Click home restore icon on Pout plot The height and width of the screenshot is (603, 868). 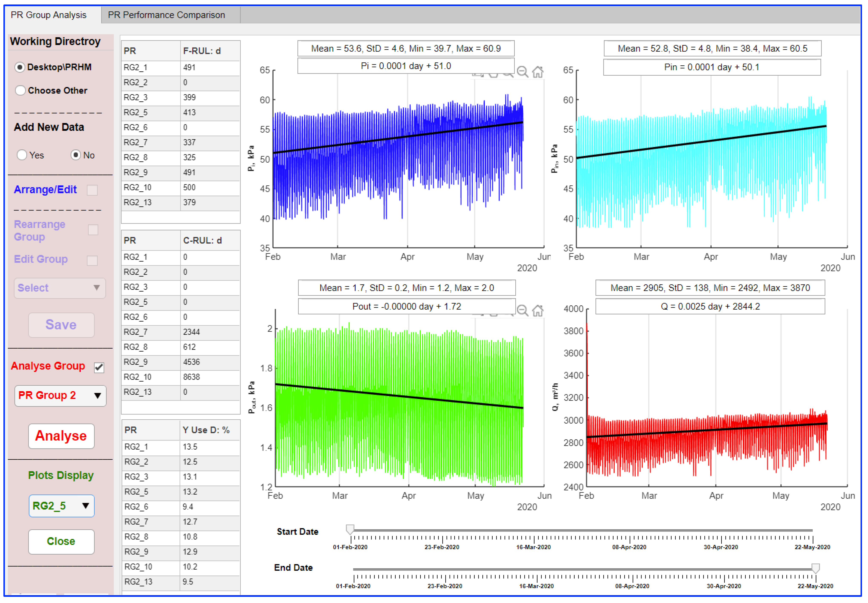coord(538,311)
